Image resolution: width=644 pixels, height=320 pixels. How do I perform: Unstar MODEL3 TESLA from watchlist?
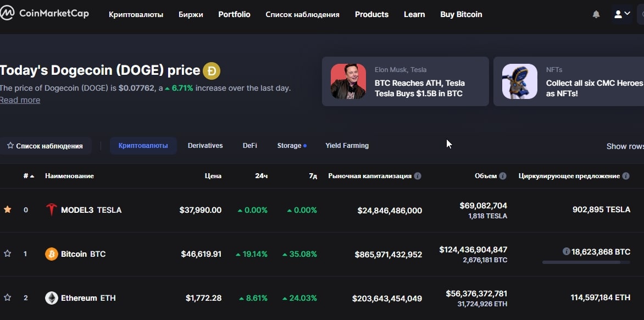7,209
